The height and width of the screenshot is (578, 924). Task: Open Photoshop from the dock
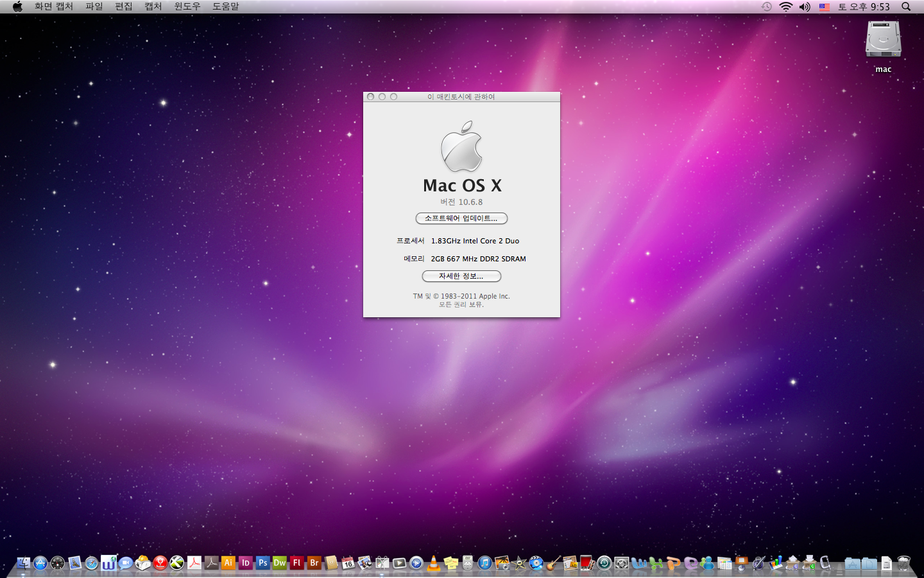(262, 563)
